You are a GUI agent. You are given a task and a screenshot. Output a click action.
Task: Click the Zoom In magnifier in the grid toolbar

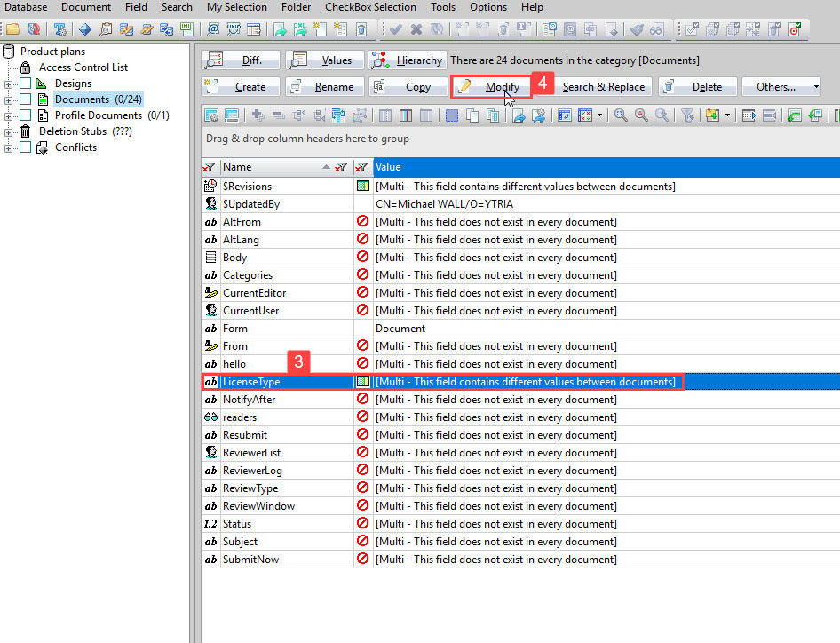pos(620,115)
